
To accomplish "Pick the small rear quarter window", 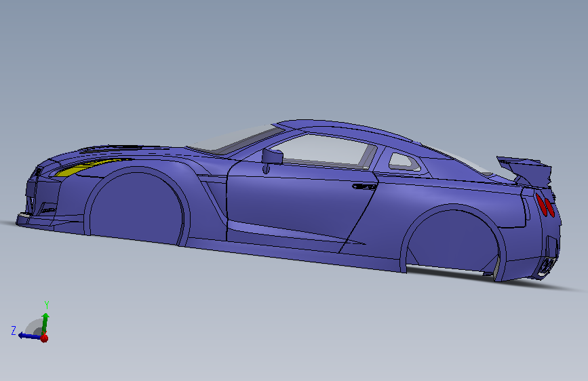I will tap(404, 162).
